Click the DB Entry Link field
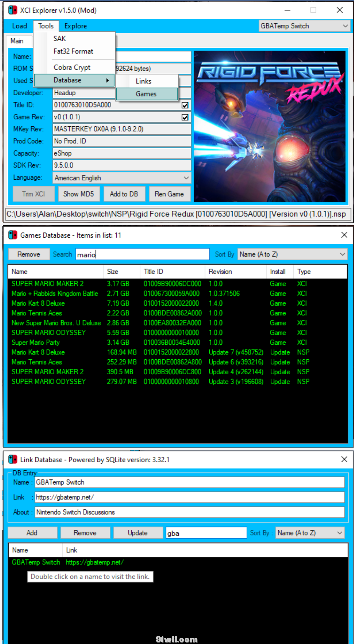The height and width of the screenshot is (644, 354). click(190, 497)
